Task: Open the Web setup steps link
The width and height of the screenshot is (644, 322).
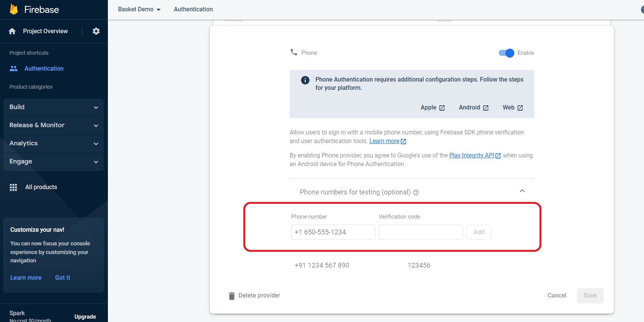Action: [x=509, y=108]
